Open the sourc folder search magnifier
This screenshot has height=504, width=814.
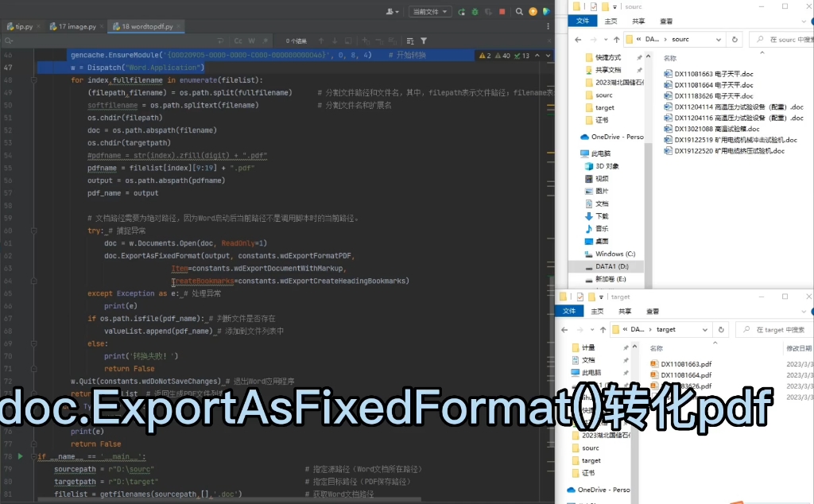click(x=759, y=39)
